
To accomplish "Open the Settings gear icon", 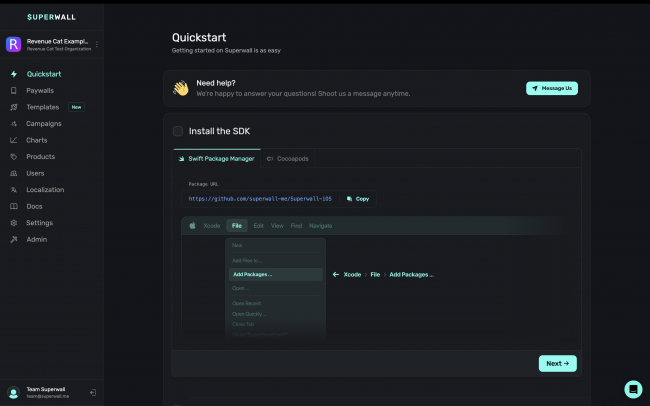I will 14,223.
